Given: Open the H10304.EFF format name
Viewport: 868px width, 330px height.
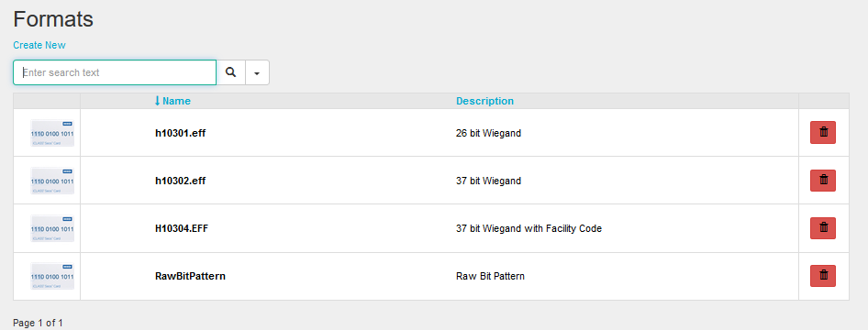Looking at the screenshot, I should 182,228.
